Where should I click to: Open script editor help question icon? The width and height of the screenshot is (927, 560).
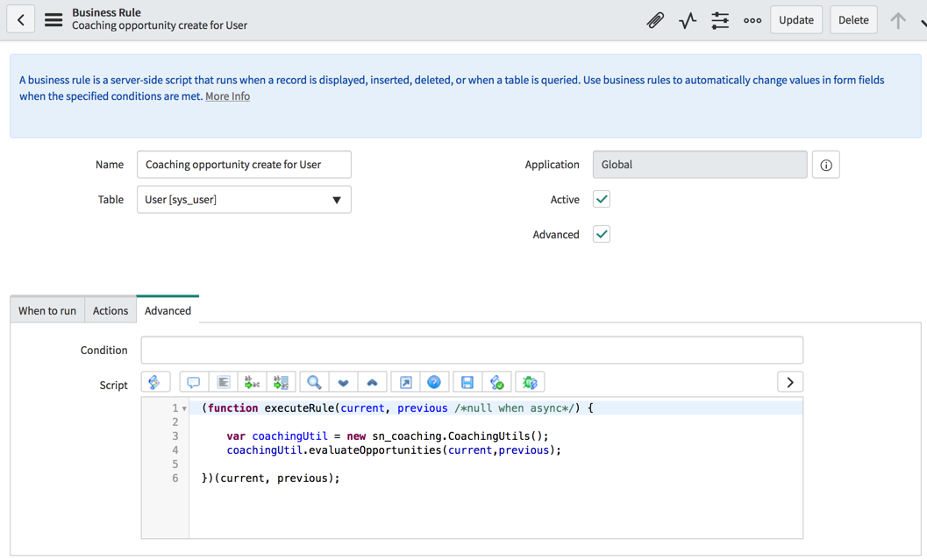click(434, 382)
